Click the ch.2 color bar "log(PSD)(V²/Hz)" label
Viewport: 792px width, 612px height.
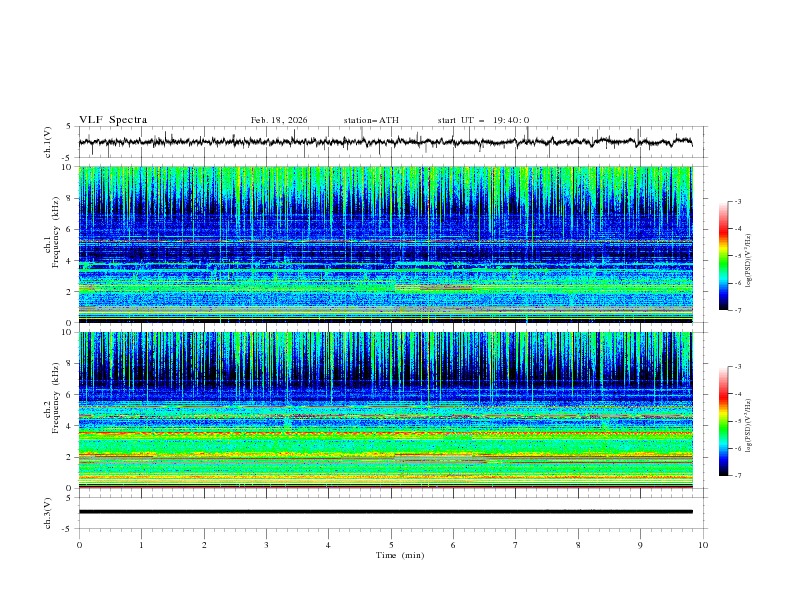click(749, 426)
